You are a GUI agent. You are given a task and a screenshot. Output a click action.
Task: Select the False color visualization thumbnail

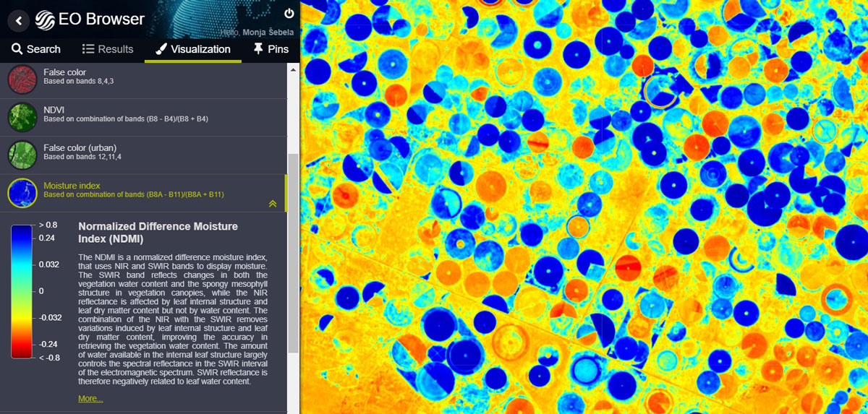click(22, 79)
